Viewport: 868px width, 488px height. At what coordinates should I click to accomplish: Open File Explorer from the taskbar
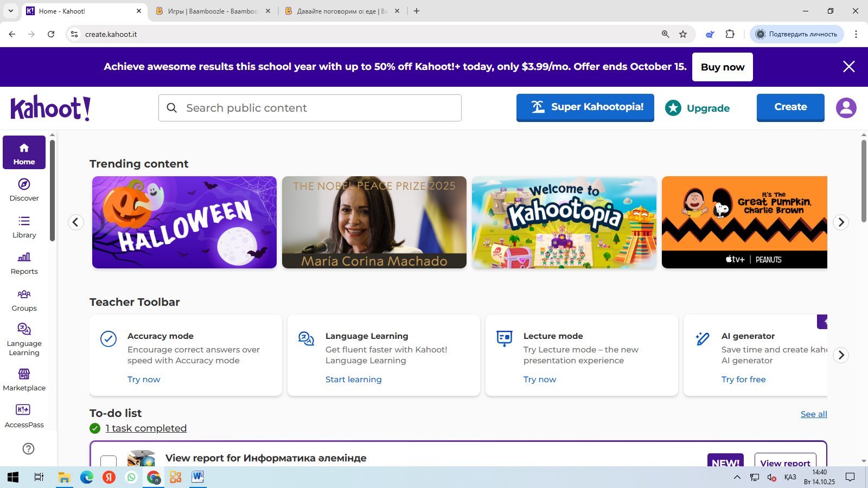click(x=64, y=477)
